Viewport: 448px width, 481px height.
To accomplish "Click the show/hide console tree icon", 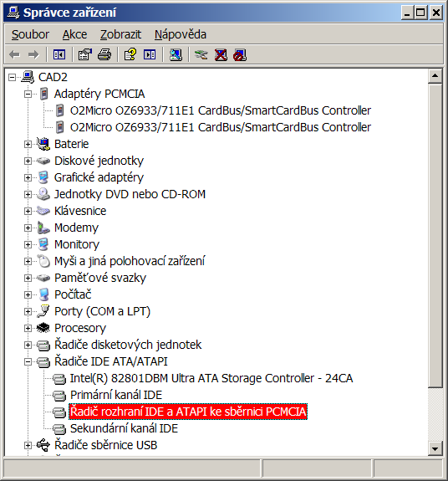I will [x=59, y=55].
